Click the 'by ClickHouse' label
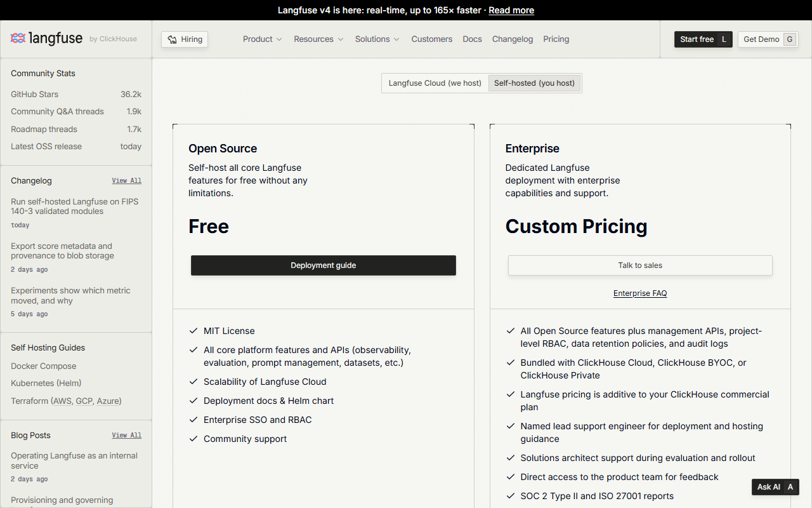The height and width of the screenshot is (508, 812). coord(113,39)
